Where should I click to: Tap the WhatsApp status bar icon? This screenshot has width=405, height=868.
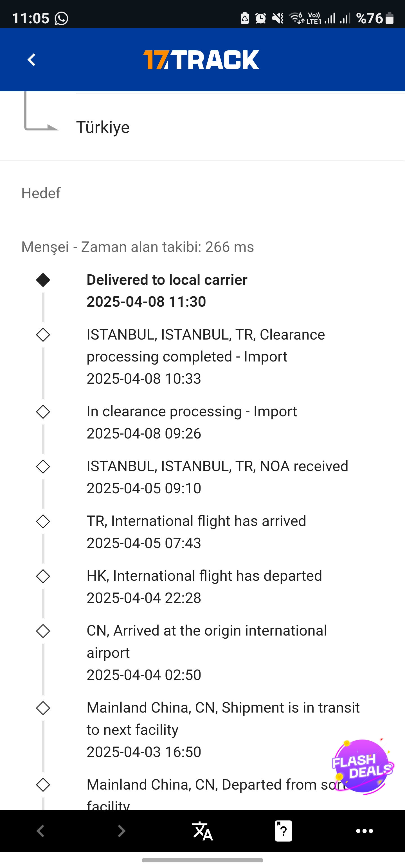tap(61, 18)
